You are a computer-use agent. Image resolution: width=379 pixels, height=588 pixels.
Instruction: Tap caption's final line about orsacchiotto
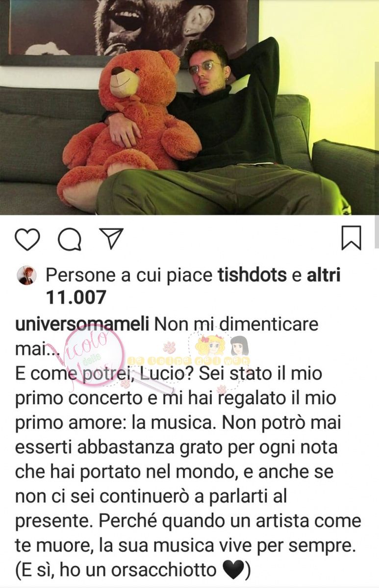coord(133,570)
